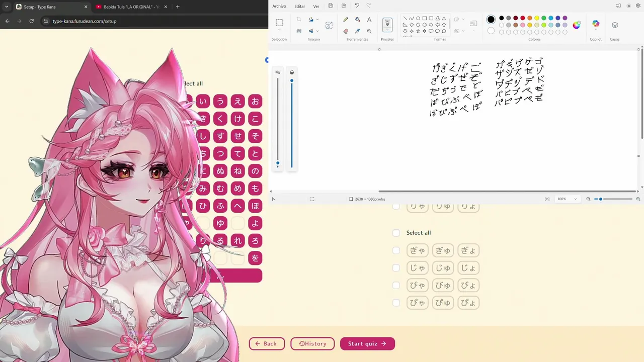Choose the oval shape in Formas

coord(418,19)
